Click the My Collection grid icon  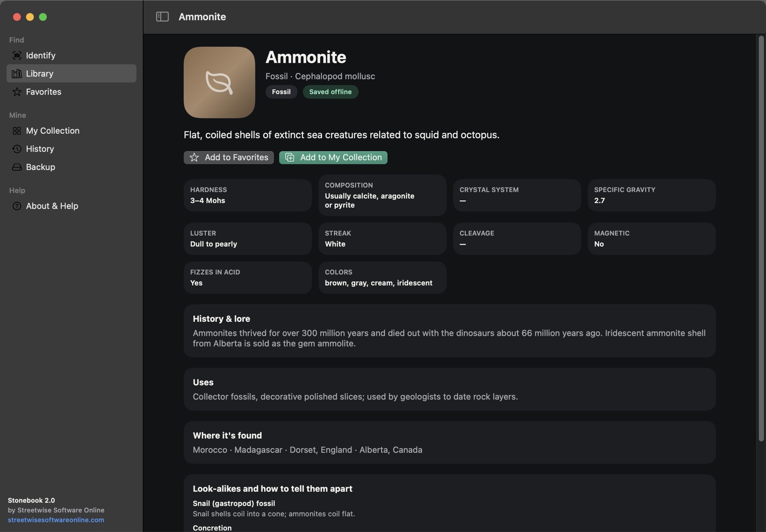17,131
